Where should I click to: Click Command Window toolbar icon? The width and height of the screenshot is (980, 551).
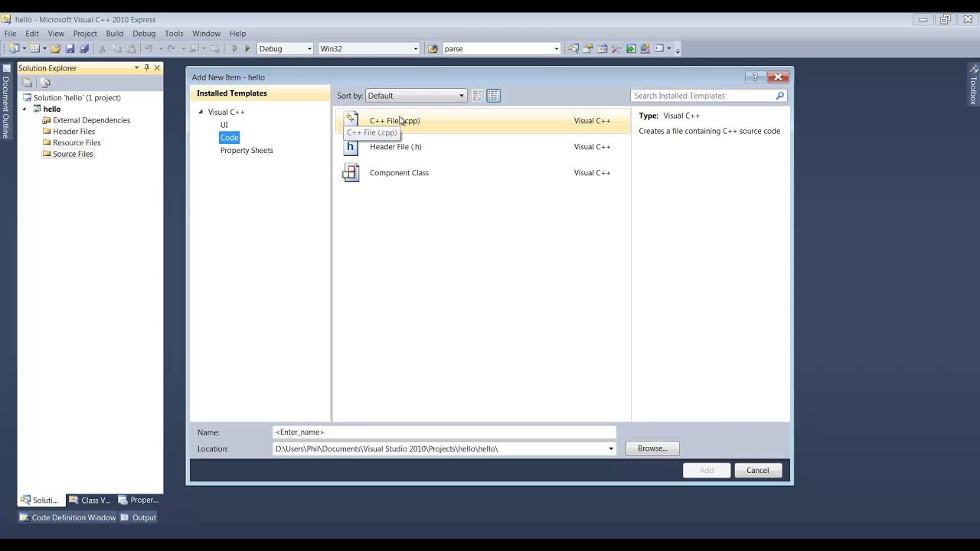658,48
